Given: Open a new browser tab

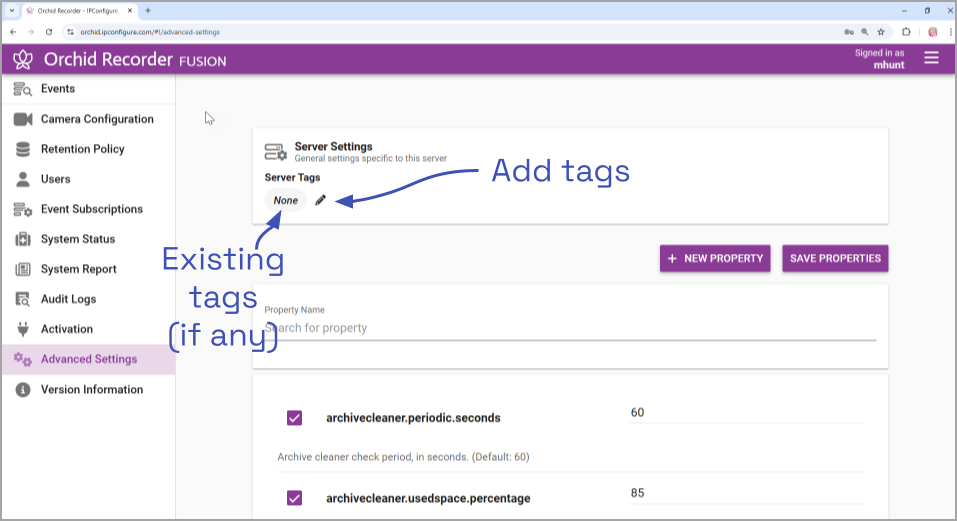Looking at the screenshot, I should pos(148,10).
